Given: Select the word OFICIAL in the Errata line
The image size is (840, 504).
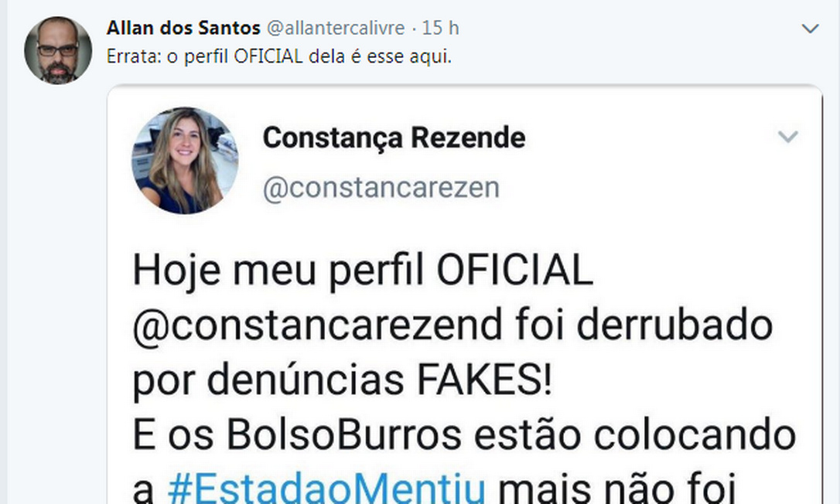Looking at the screenshot, I should 268,56.
